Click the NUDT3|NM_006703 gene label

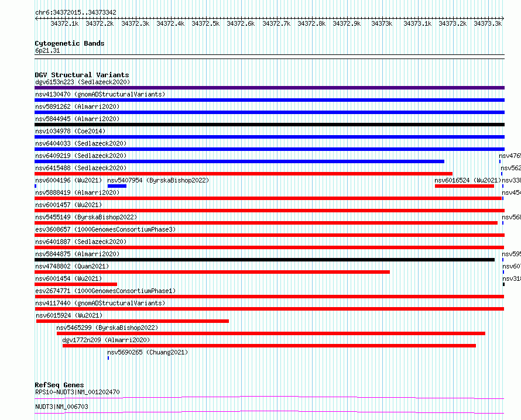point(61,407)
